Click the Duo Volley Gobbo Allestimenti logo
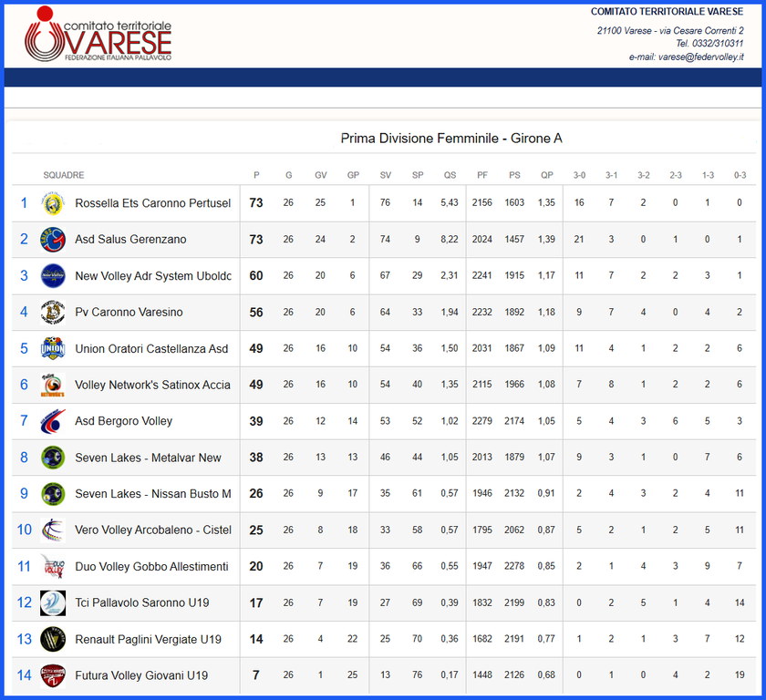 (x=53, y=566)
